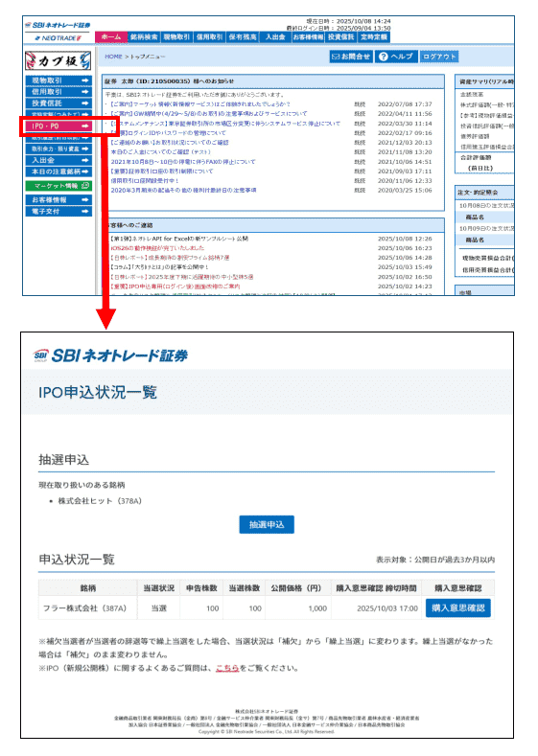This screenshot has height=756, width=538.
Task: Open notice about マーケット情報 new service
Action: tap(200, 104)
